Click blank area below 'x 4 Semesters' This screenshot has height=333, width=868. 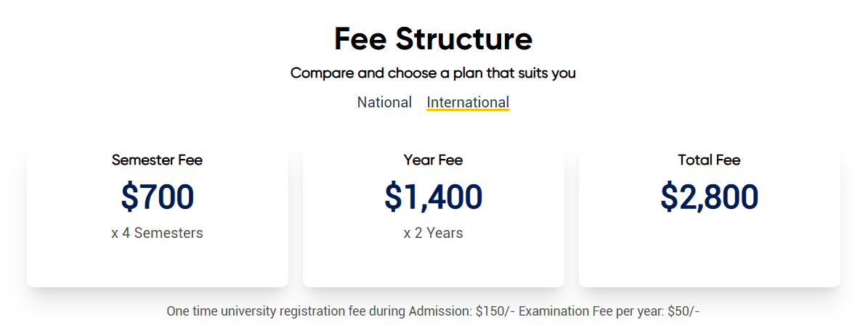157,263
